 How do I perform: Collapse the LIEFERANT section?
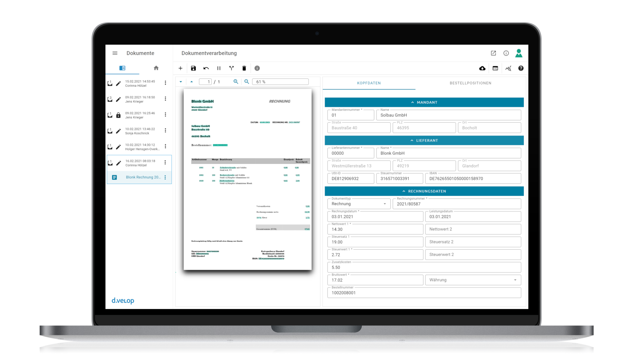point(424,140)
